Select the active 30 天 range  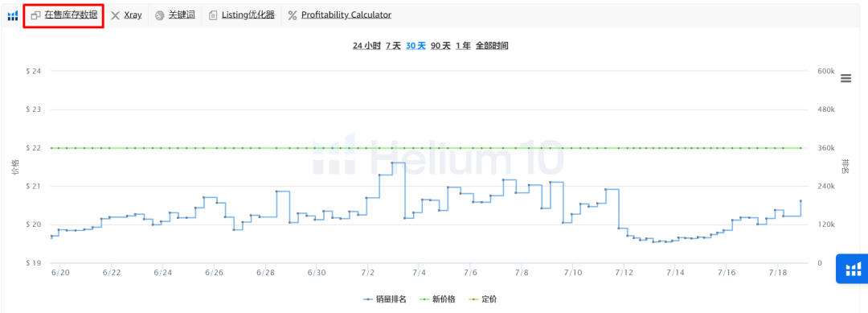pos(416,46)
